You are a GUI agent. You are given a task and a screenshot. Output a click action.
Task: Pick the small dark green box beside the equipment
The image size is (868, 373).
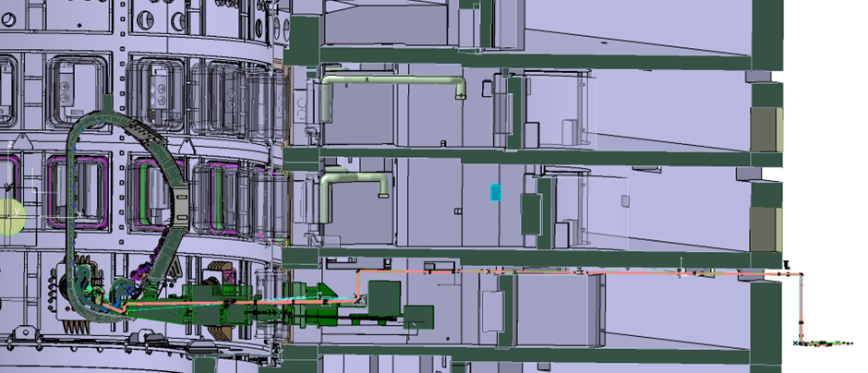419,317
